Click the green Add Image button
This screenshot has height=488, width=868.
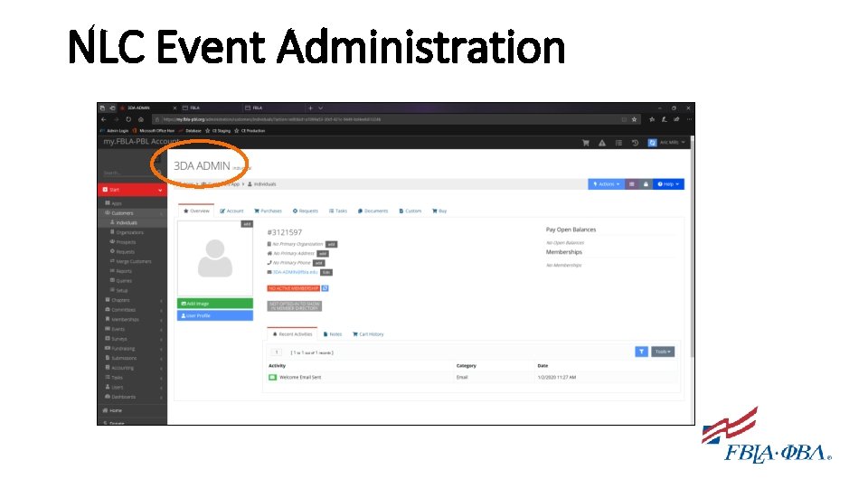[215, 304]
